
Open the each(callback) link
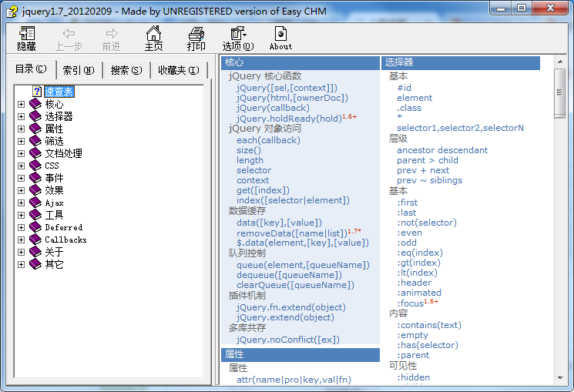(268, 140)
